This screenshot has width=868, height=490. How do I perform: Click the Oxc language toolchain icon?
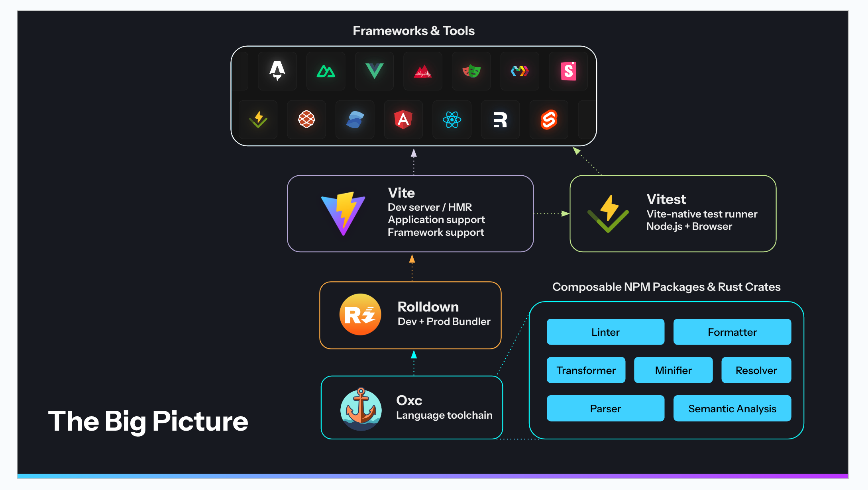(x=366, y=408)
